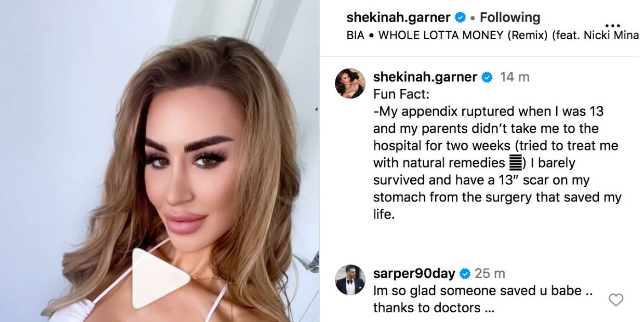Click the BIA artist name in the audio line
The image size is (644, 322).
pyautogui.click(x=355, y=35)
